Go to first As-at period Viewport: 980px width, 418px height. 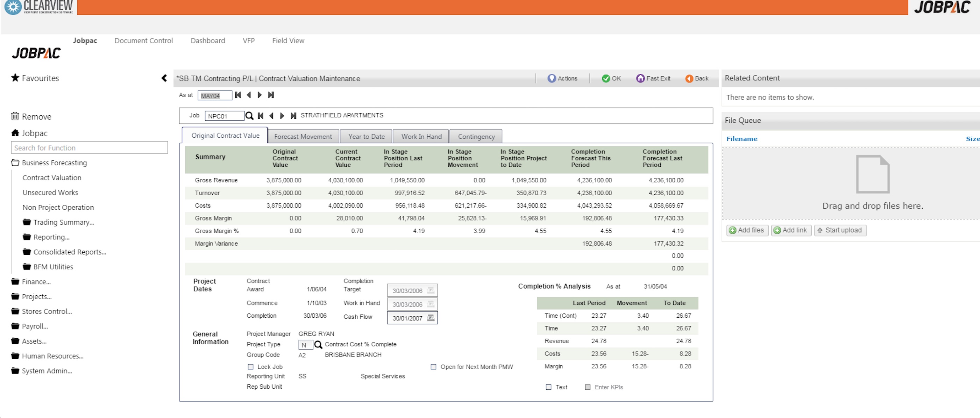pos(238,95)
